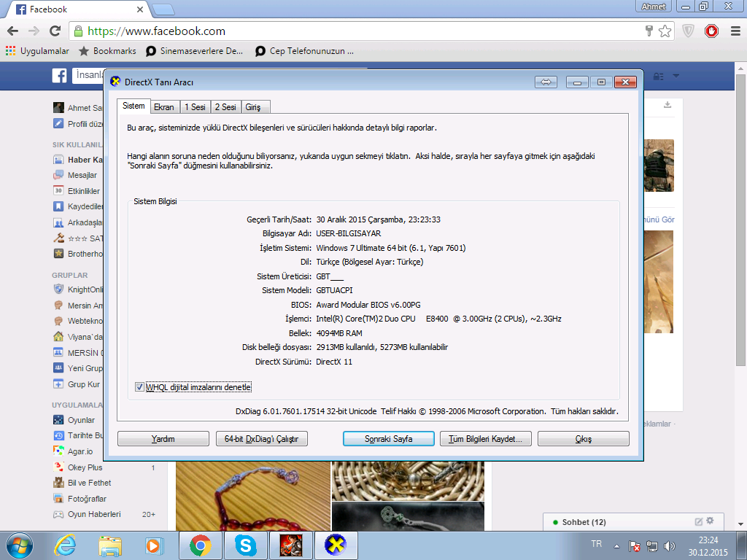Click the 64-bit DxDiag'ı Çalıştır button
This screenshot has height=560, width=747.
point(262,439)
